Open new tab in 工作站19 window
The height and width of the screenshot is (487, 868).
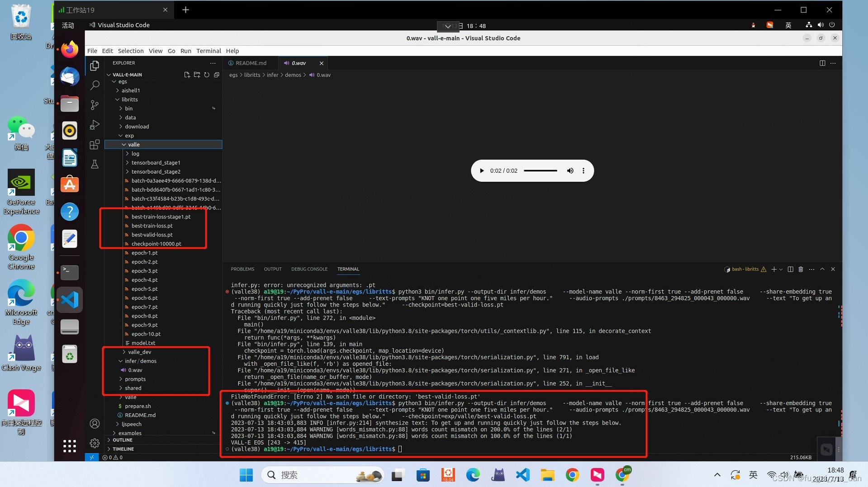[185, 10]
